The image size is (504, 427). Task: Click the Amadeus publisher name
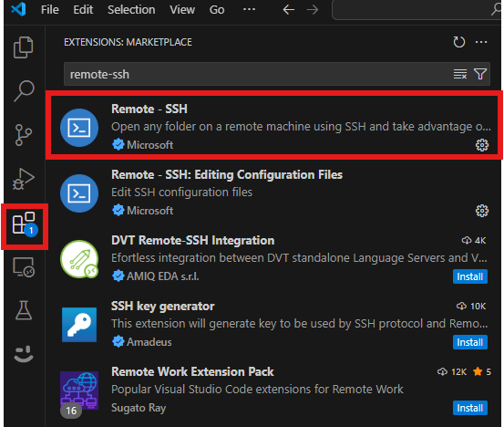click(149, 342)
